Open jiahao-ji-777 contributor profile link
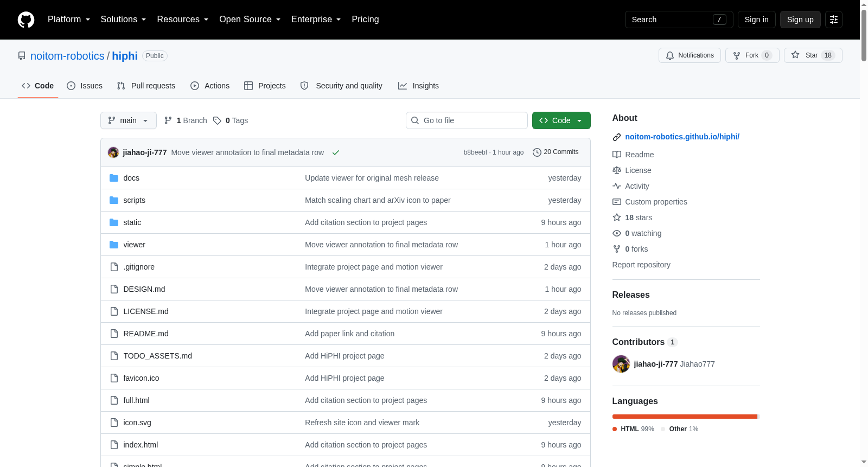Viewport: 868px width, 467px height. [655, 364]
